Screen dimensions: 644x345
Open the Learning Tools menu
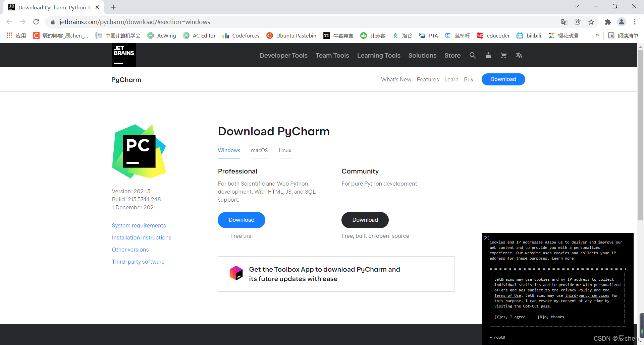[x=379, y=56]
